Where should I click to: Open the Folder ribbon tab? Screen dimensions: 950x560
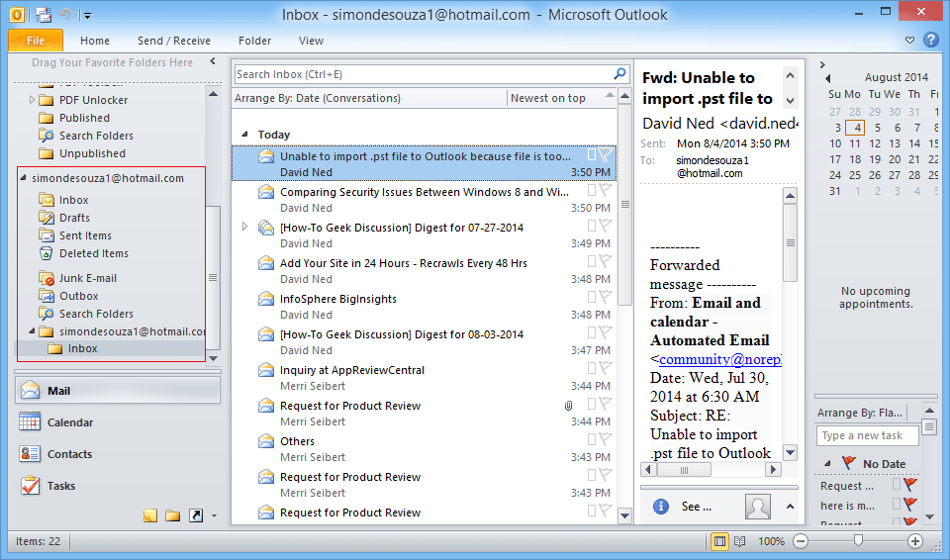[x=254, y=41]
